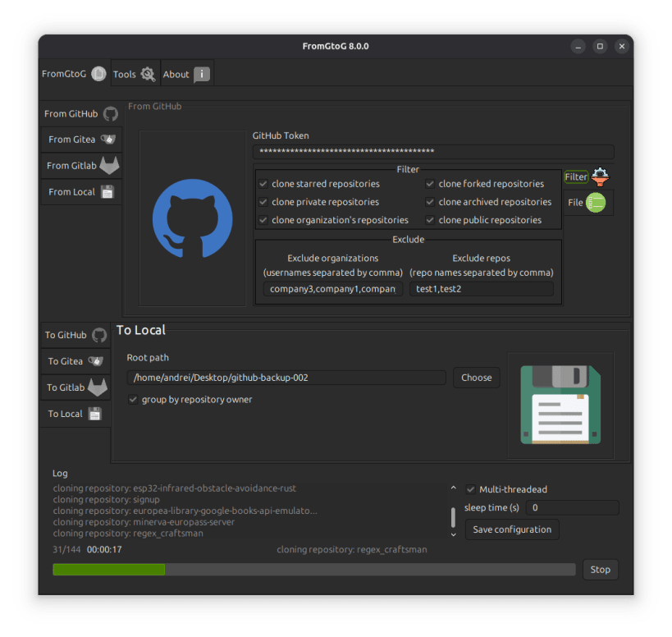
Task: Toggle group by repository owner
Action: 190,399
